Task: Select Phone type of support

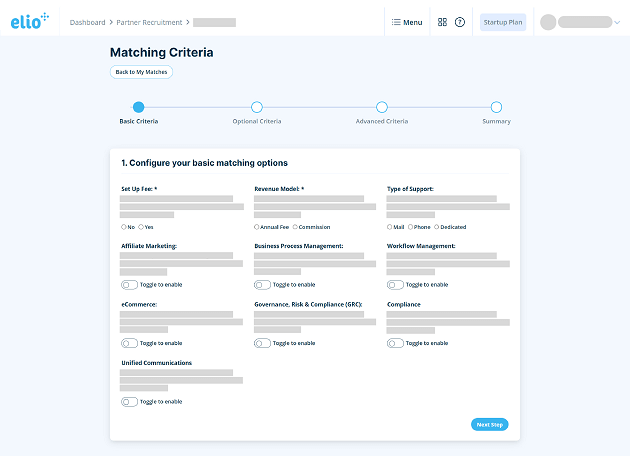Action: coord(410,227)
